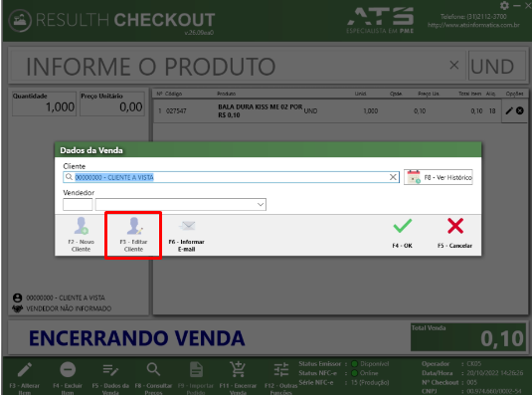Open F12 Outras Funções sliders icon
Screen dimensions: 532x395
pos(281,369)
